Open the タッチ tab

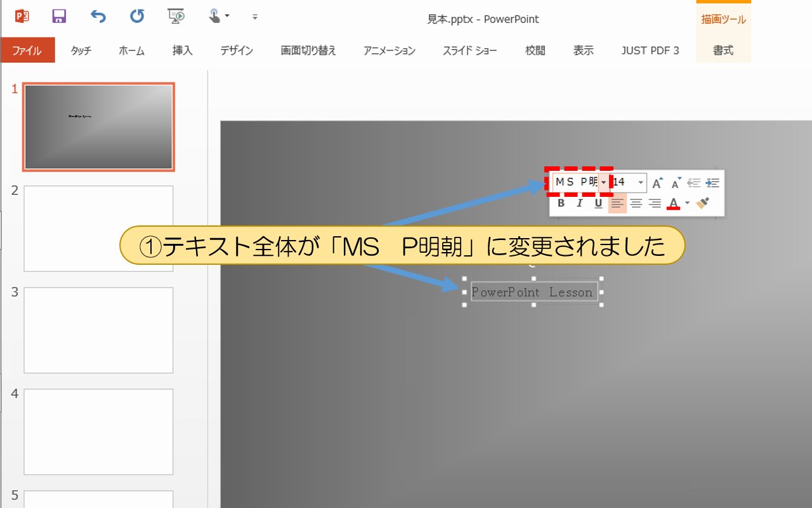click(x=81, y=51)
